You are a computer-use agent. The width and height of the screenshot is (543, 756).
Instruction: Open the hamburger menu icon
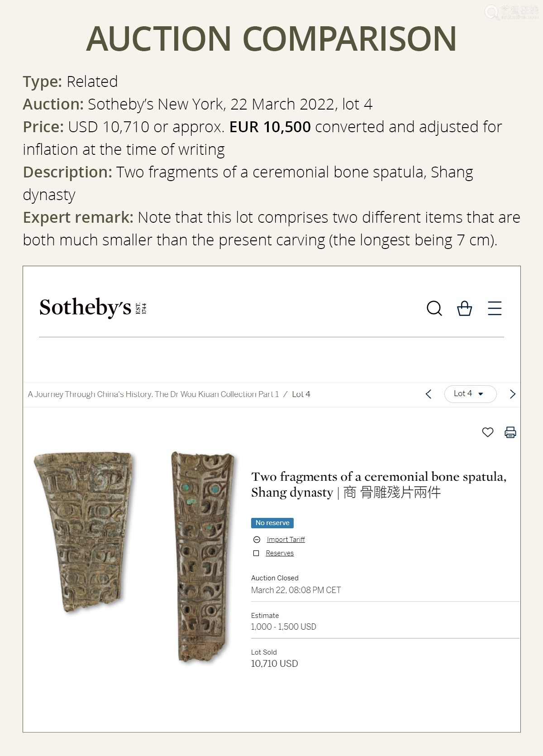(495, 308)
